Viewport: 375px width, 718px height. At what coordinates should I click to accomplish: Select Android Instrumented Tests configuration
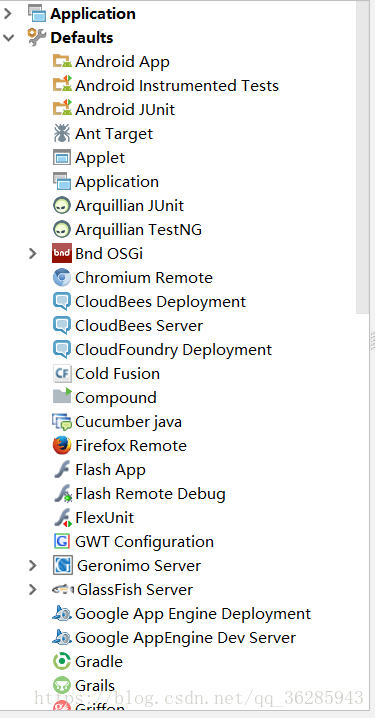coord(177,86)
